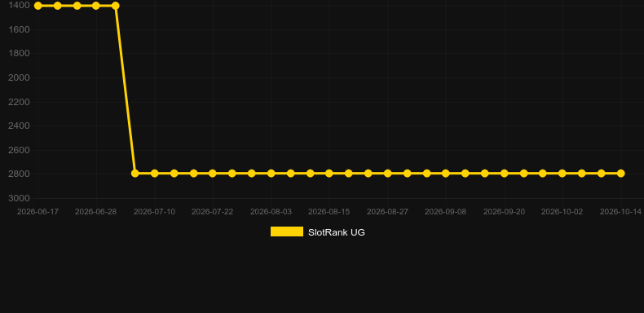The width and height of the screenshot is (644, 313).
Task: Click the 3000 y-axis label
Action: 19,198
